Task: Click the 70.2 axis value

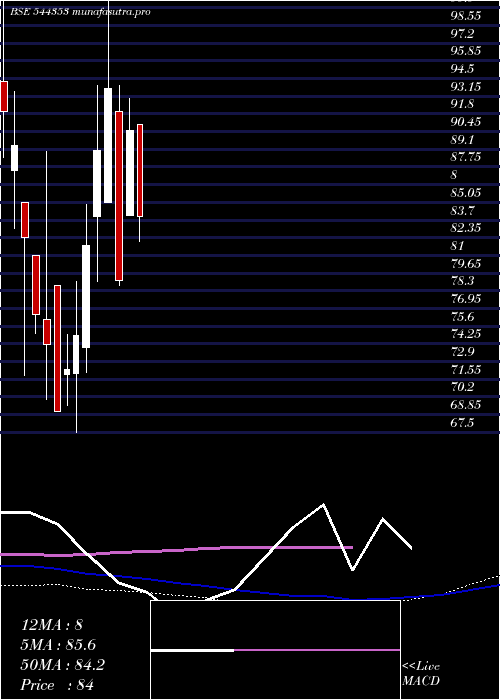Action: pyautogui.click(x=462, y=387)
